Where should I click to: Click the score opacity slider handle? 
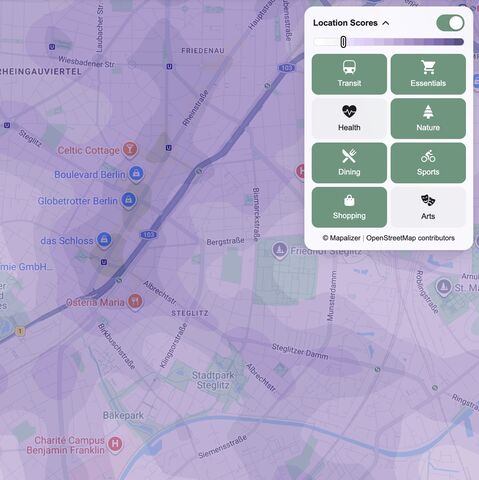pyautogui.click(x=343, y=42)
